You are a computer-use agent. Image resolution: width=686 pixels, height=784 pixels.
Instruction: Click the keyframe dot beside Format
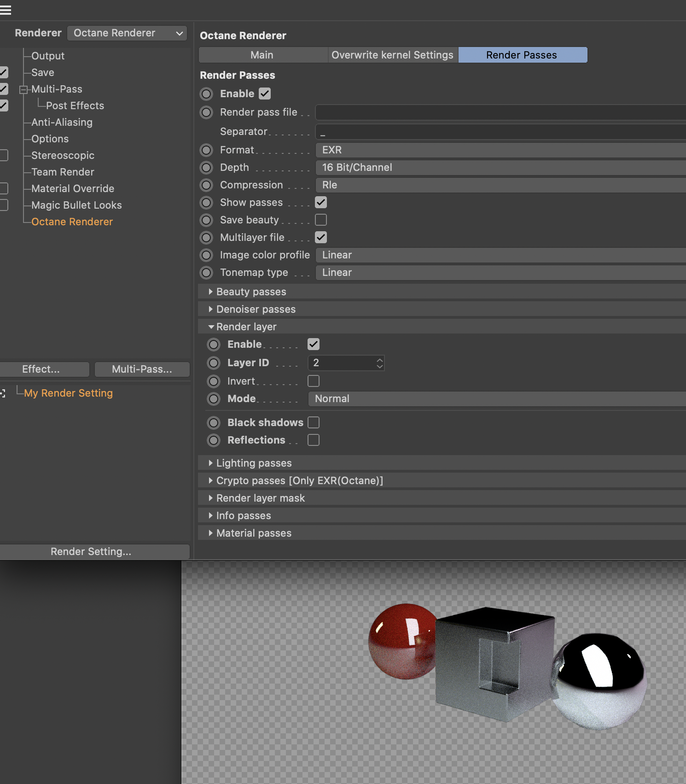pos(207,150)
